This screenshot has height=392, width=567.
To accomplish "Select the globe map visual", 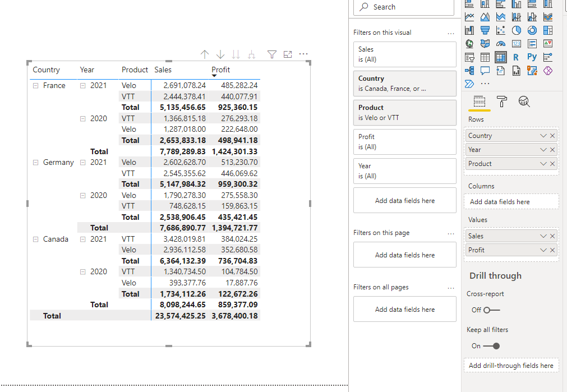I will click(x=469, y=44).
